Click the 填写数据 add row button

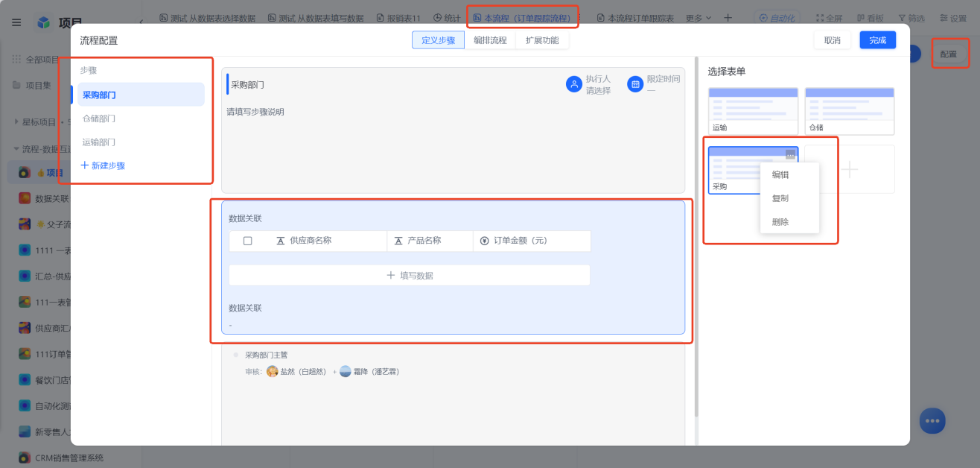[x=410, y=275]
